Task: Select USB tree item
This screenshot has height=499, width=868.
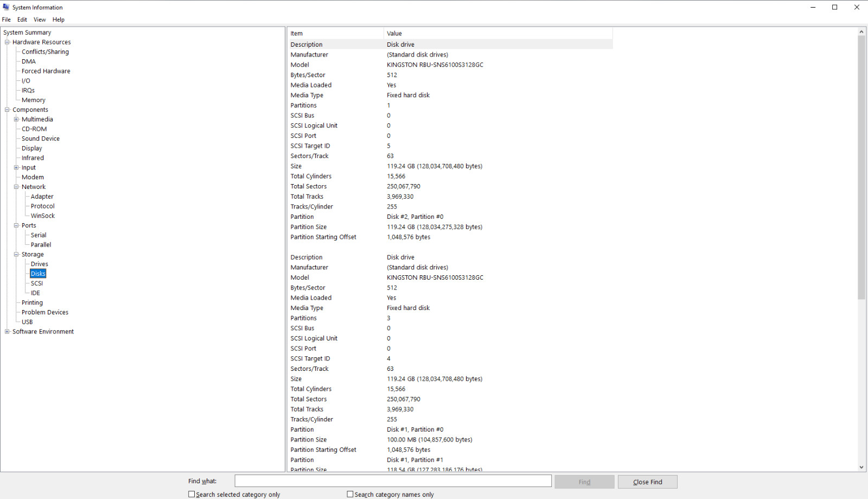Action: (27, 322)
